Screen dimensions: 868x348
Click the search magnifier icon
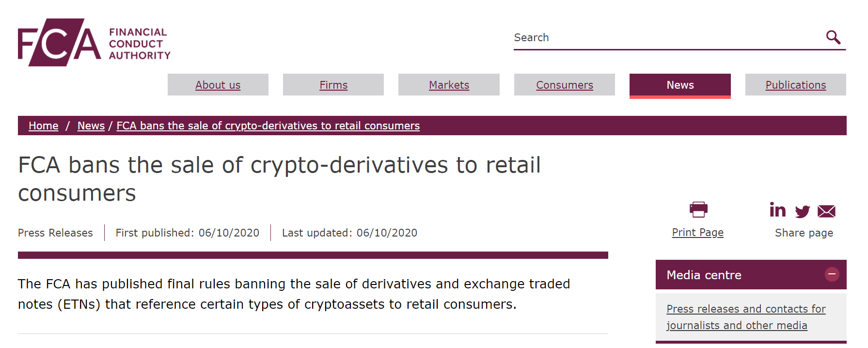(x=833, y=37)
